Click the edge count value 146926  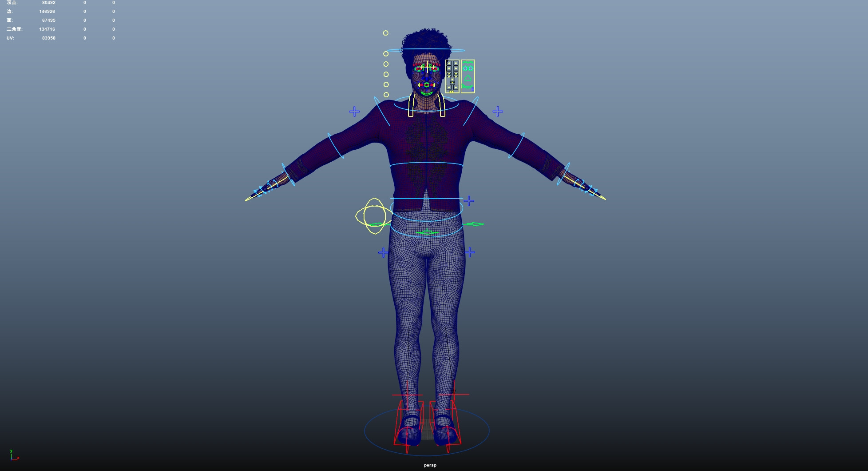(47, 12)
